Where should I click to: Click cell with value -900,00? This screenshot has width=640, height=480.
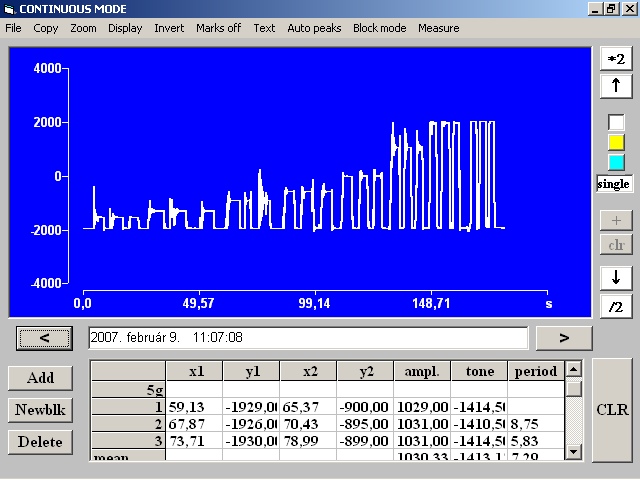[x=365, y=407]
